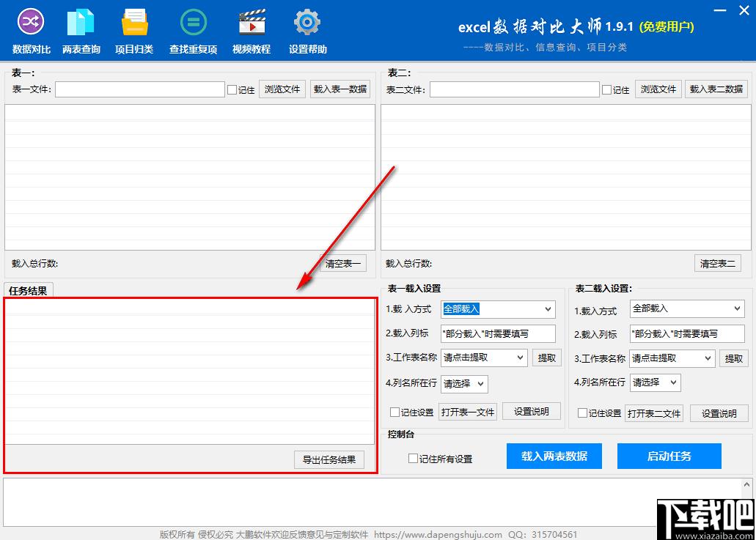Click 表二 提取 button
756x540 pixels.
733,358
